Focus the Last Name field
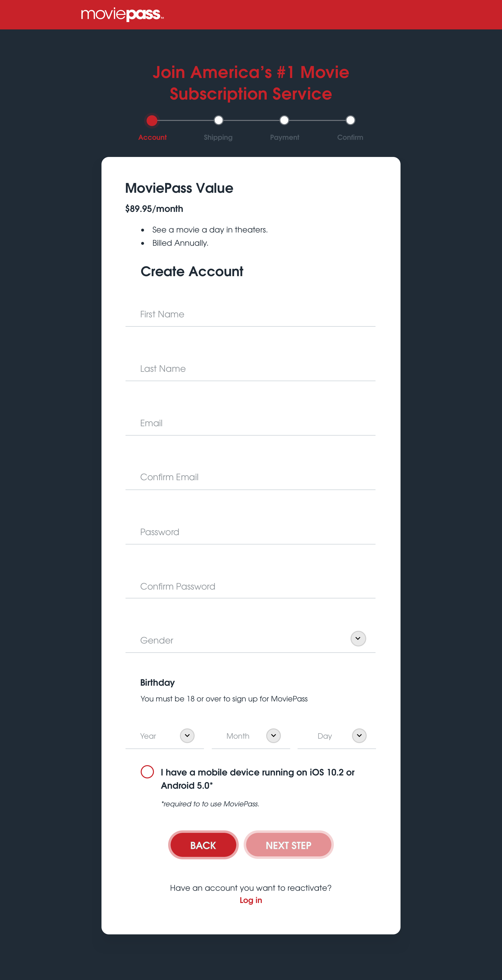 tap(250, 369)
